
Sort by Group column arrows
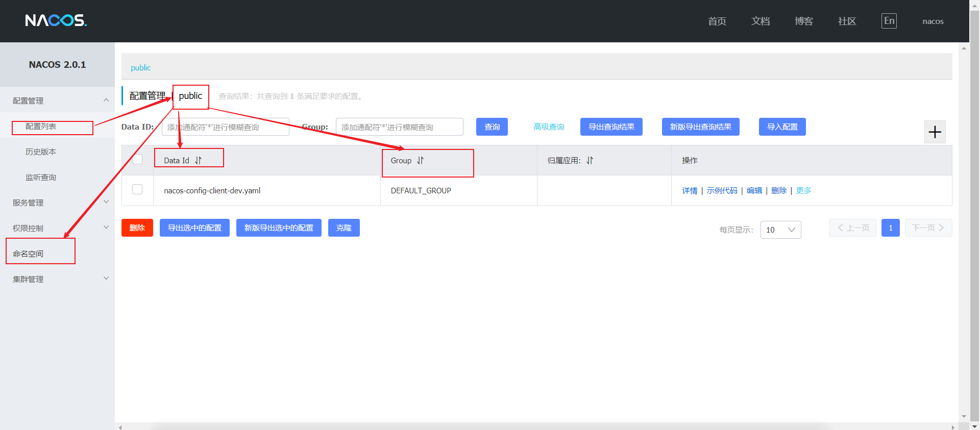point(420,160)
